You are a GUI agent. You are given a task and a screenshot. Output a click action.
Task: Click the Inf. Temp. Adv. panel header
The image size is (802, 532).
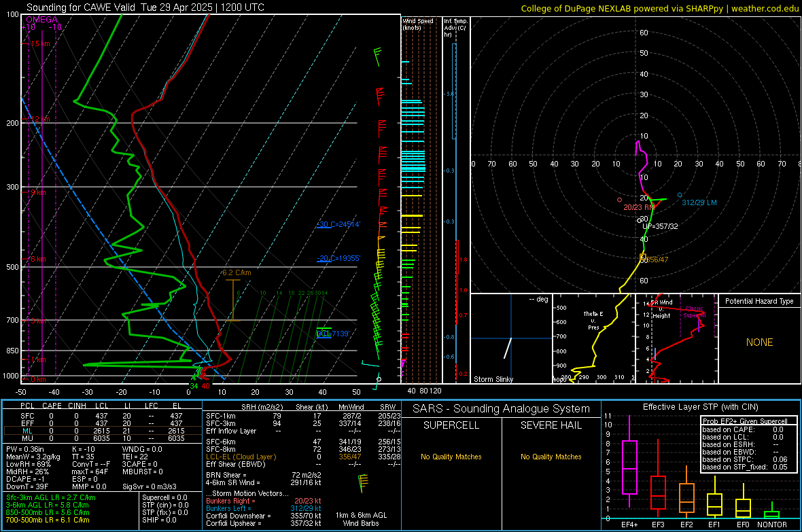tap(455, 28)
